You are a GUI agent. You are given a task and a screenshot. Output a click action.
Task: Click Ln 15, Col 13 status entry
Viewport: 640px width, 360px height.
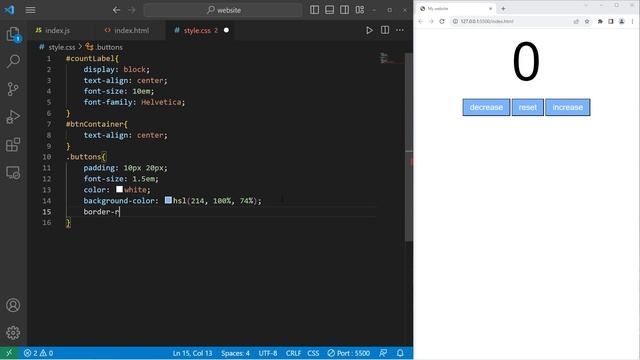[192, 353]
